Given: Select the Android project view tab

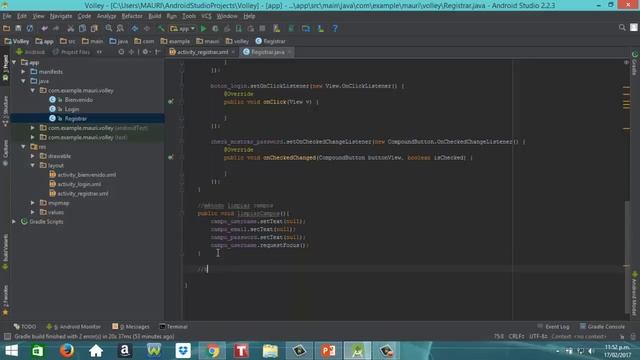Looking at the screenshot, I should pos(31,52).
